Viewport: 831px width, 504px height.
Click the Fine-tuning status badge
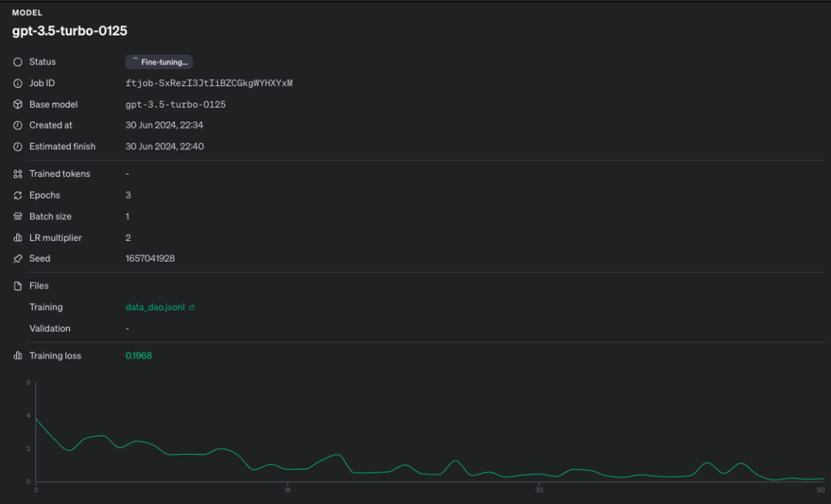[x=159, y=62]
